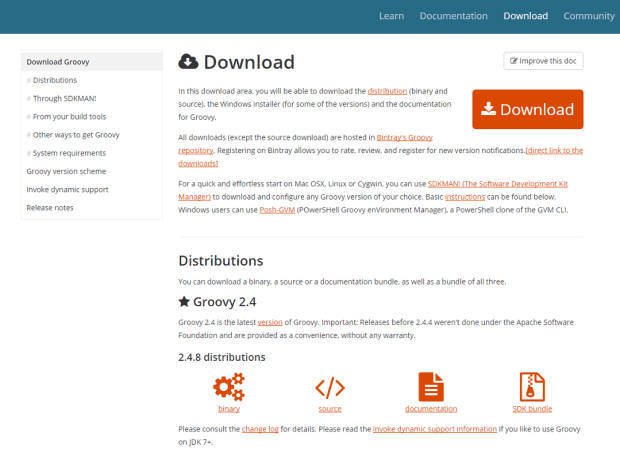Jump to Through SDKMAN! sidebar section
The height and width of the screenshot is (452, 620).
tap(64, 98)
